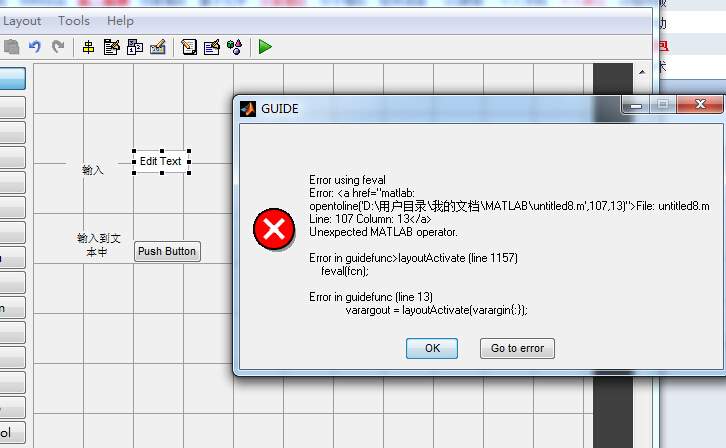Click the Redo arrow icon
The width and height of the screenshot is (726, 448).
pos(58,47)
